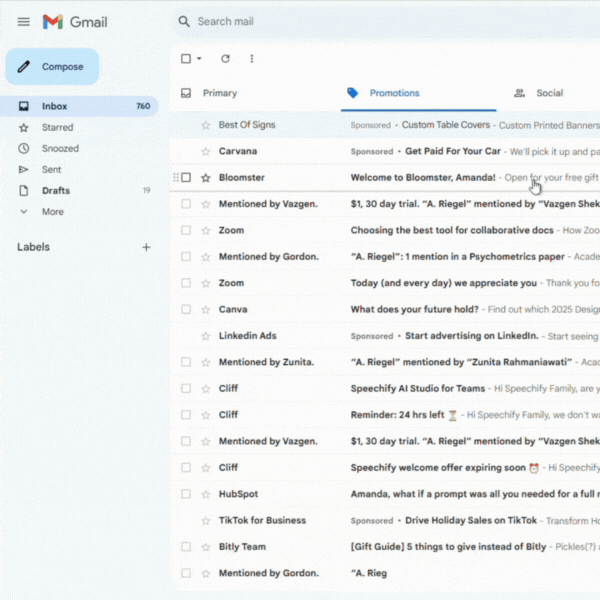Viewport: 600px width, 600px height.
Task: Tick the checkbox for Bloomster email
Action: tap(186, 178)
